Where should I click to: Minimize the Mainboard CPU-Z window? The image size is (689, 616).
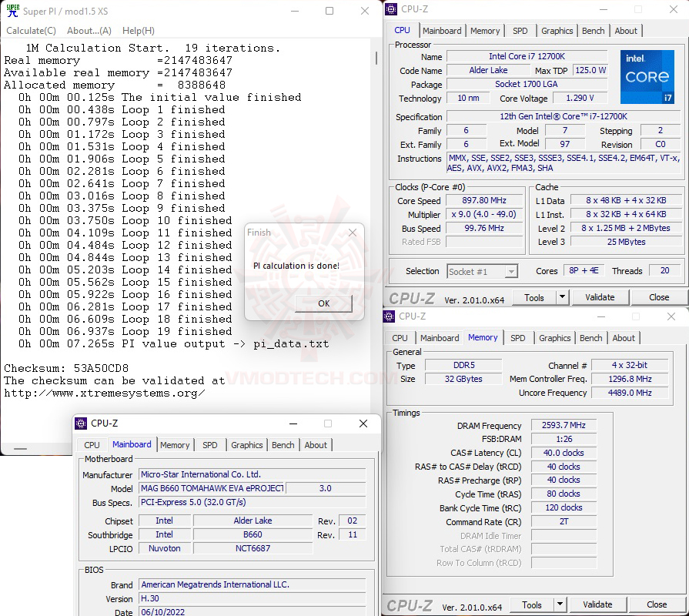(293, 423)
